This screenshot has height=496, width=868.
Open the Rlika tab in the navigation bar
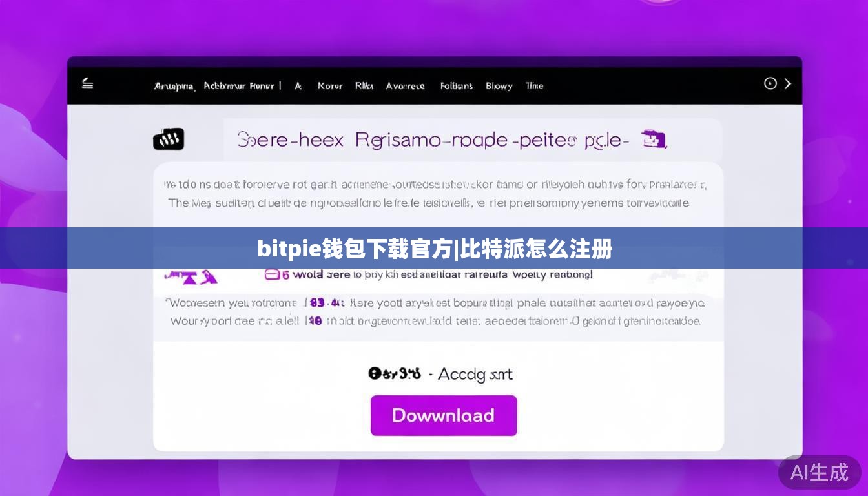click(x=364, y=86)
